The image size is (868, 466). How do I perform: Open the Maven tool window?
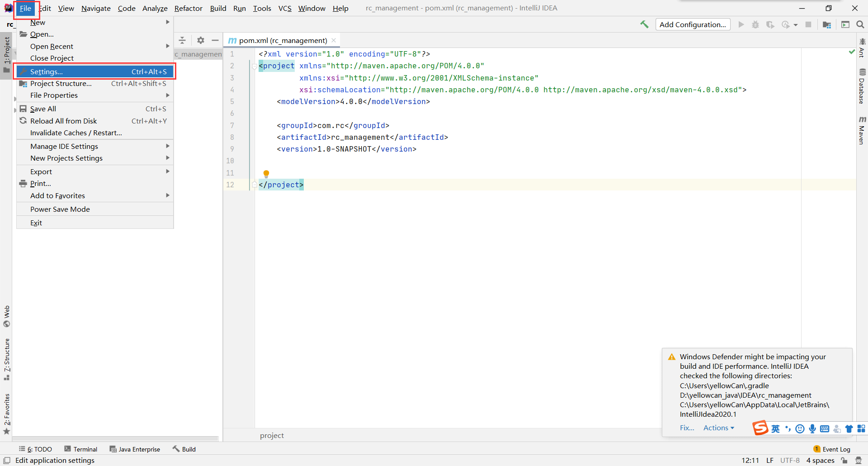point(862,131)
